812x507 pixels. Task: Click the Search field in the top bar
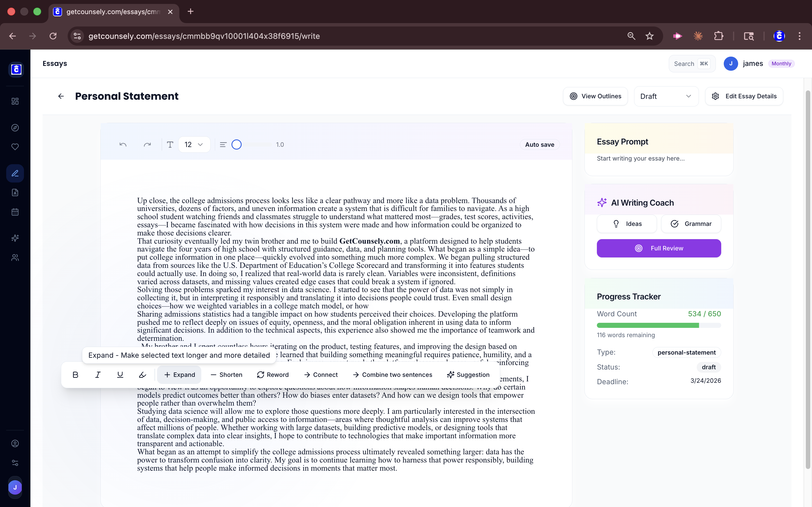tap(692, 63)
